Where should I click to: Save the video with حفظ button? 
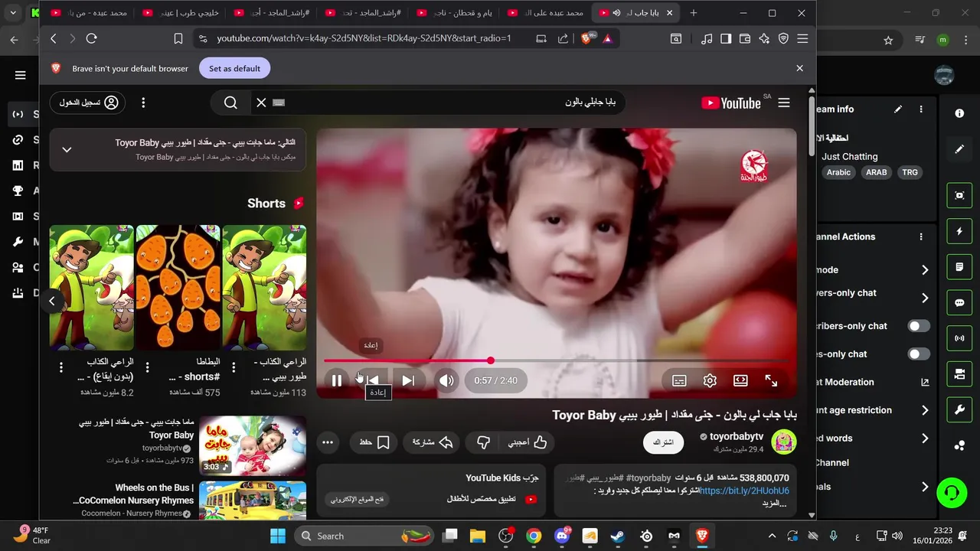(x=374, y=442)
